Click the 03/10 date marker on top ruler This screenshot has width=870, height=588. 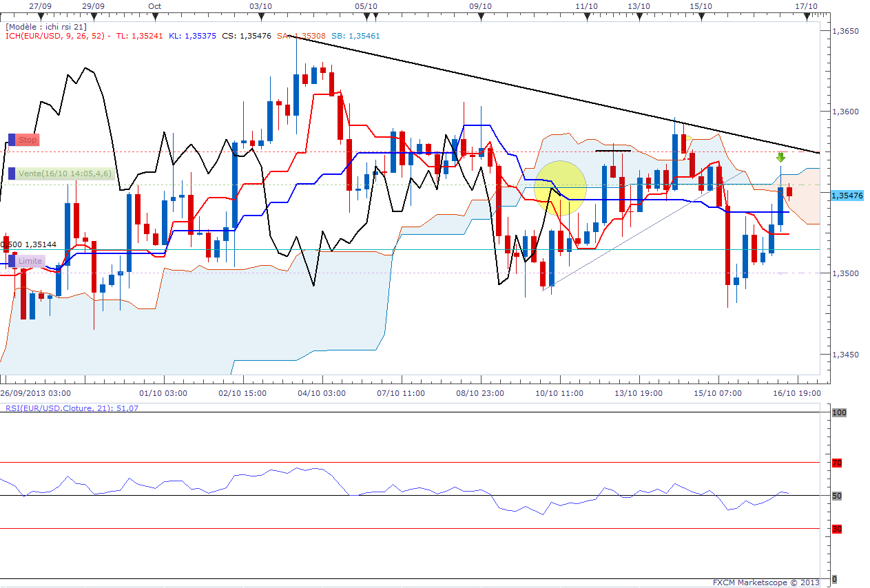(260, 6)
